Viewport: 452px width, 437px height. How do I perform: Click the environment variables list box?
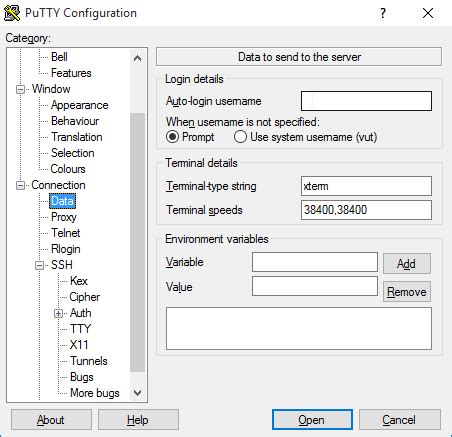pos(299,329)
